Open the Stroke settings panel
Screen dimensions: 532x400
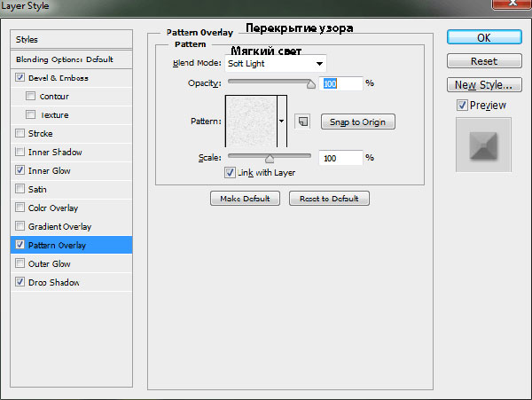coord(41,134)
